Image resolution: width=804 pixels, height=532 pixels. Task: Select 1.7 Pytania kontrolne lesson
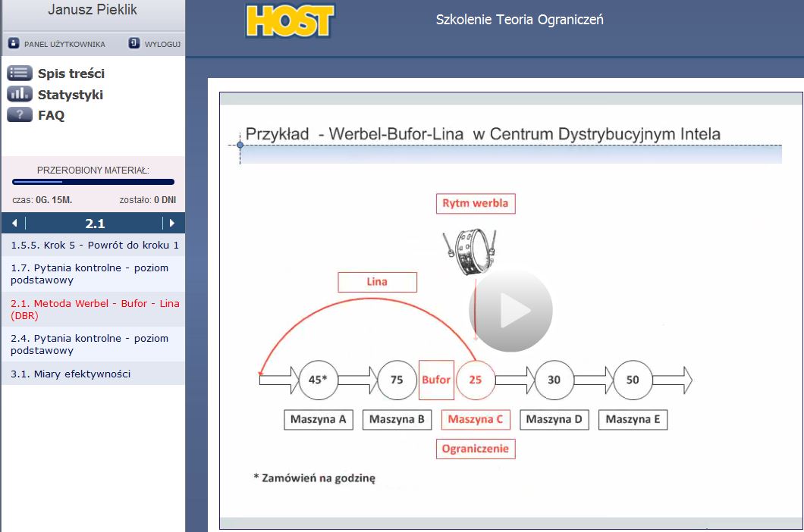[x=90, y=274]
